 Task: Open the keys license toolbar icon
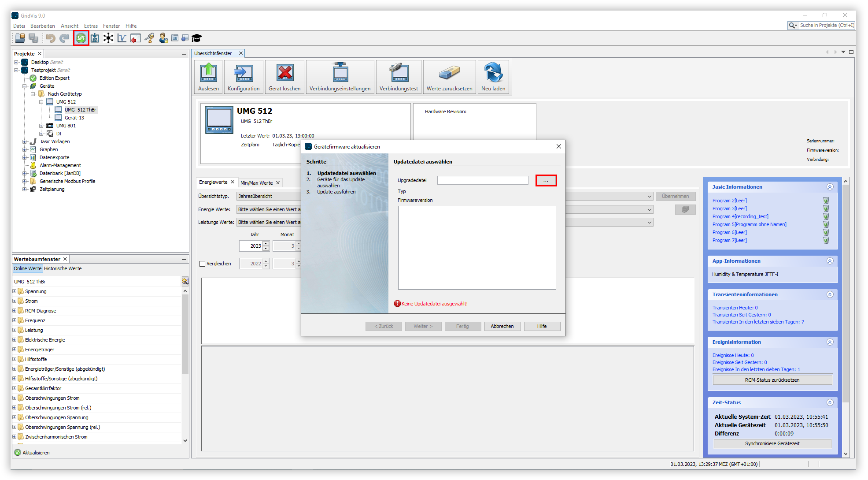coord(150,38)
